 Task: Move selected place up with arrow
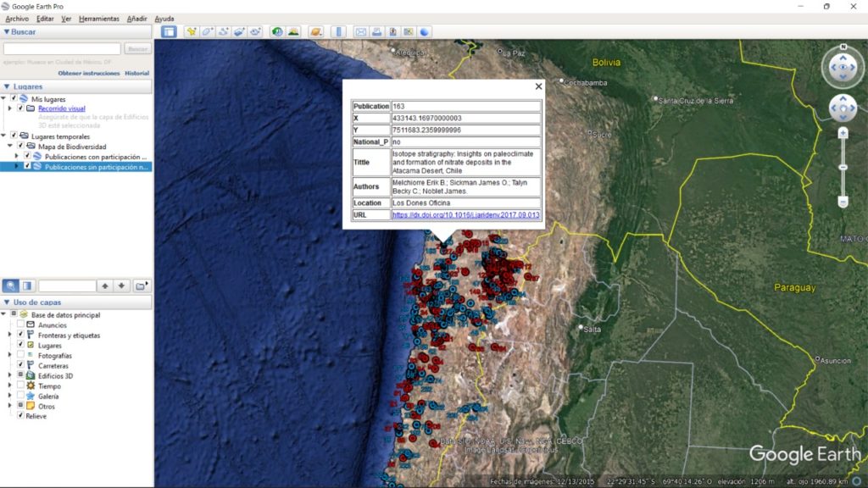(105, 286)
